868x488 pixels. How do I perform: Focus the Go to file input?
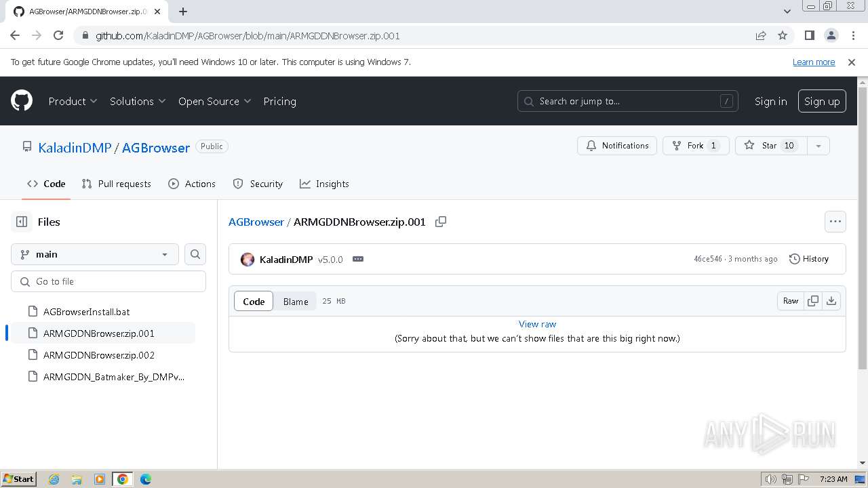point(108,281)
